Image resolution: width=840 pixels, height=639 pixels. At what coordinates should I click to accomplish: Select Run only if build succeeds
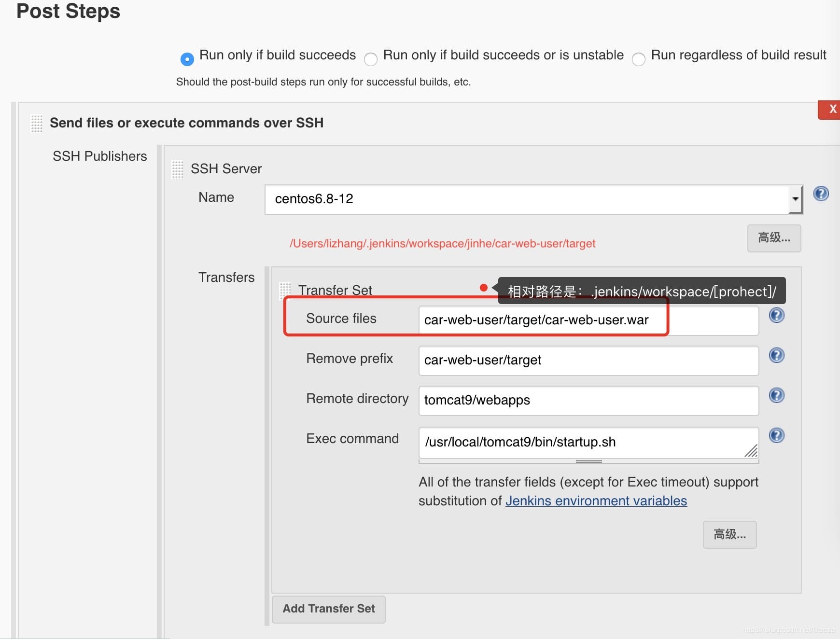[x=187, y=59]
